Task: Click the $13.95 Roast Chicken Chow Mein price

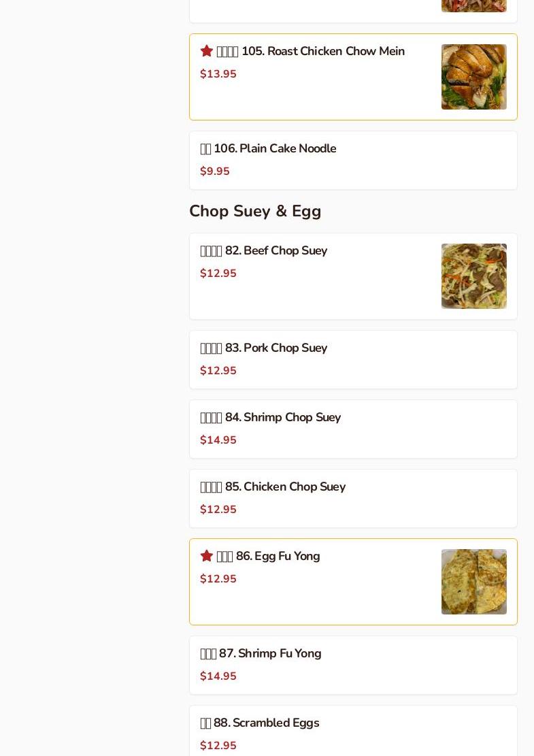Action: coord(218,74)
